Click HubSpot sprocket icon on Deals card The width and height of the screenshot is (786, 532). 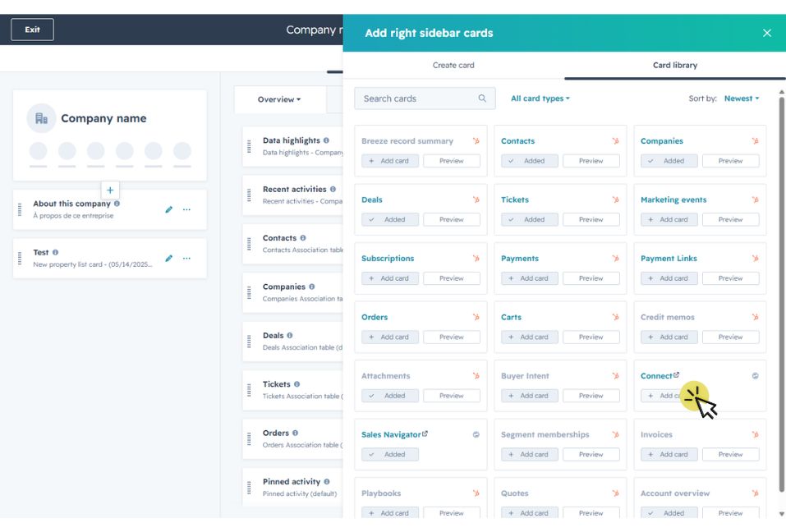click(x=476, y=199)
